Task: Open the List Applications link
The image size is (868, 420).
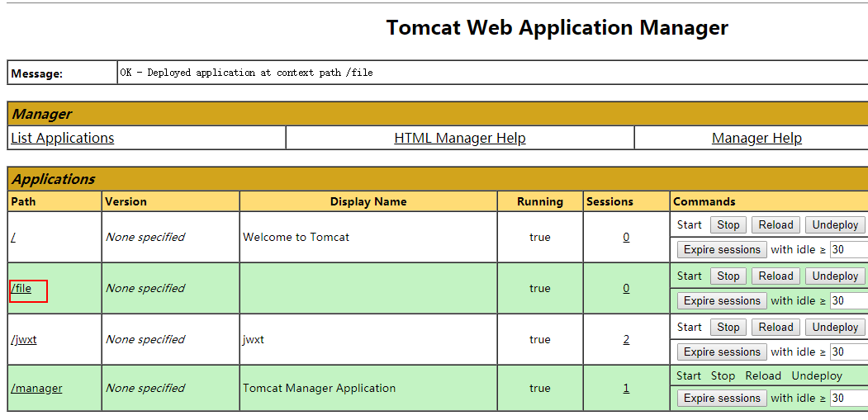Action: click(x=63, y=138)
